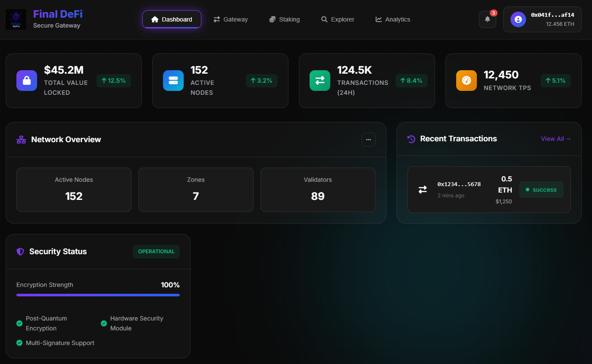Click the blue server icon for Active Nodes
592x364 pixels.
point(173,81)
